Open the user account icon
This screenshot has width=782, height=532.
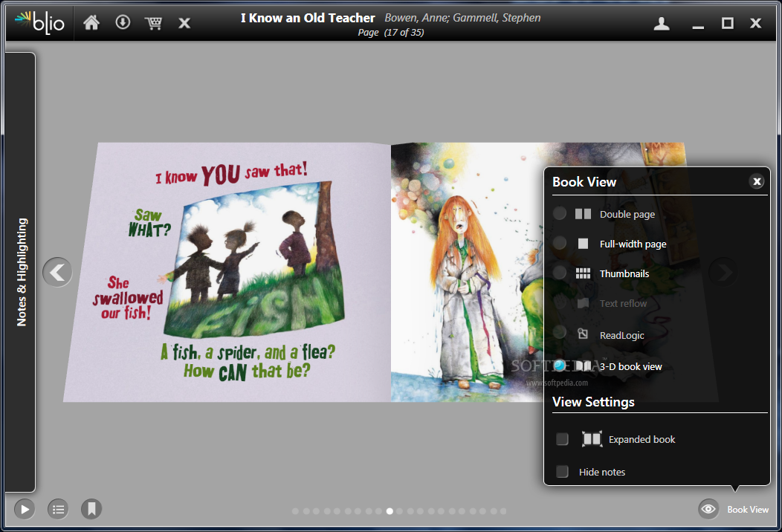pos(662,23)
